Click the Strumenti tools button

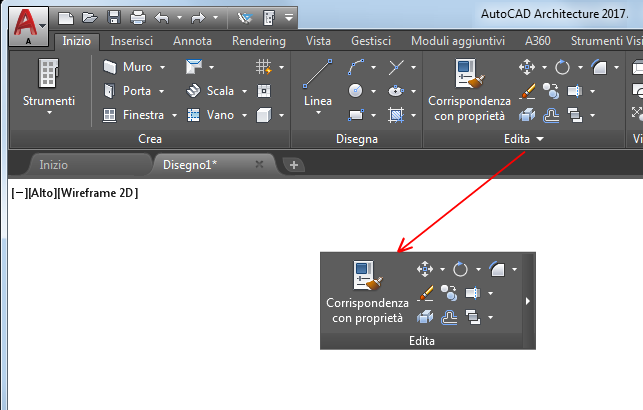click(49, 87)
